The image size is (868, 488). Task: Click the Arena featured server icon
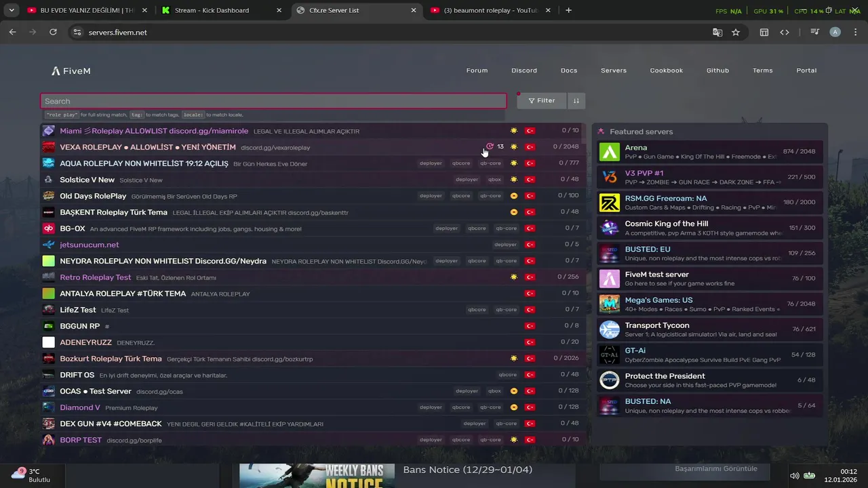tap(610, 152)
